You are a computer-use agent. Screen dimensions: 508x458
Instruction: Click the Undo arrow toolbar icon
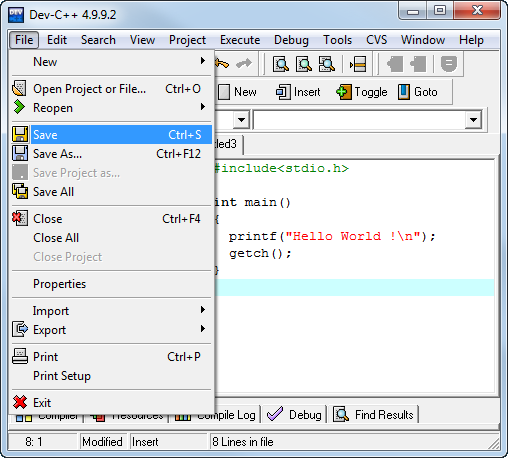(222, 63)
